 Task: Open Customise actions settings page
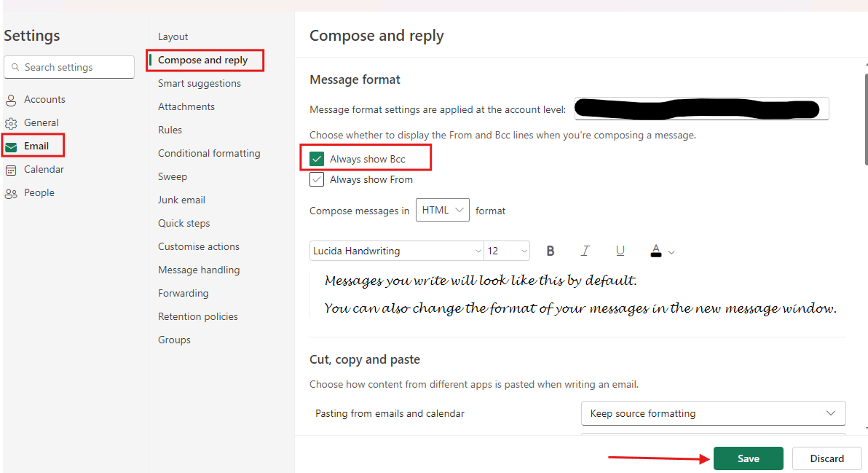[x=199, y=246]
